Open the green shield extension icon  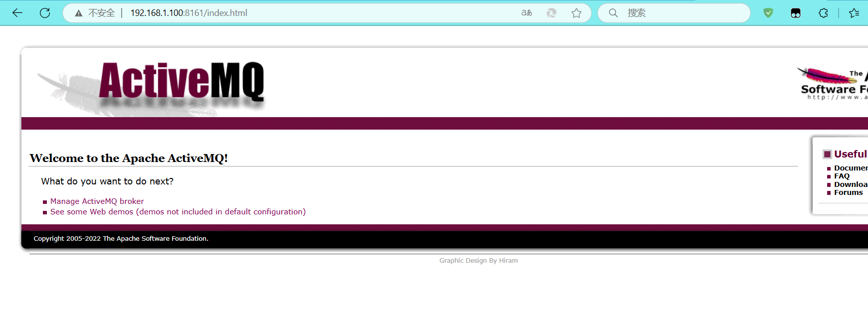(768, 13)
